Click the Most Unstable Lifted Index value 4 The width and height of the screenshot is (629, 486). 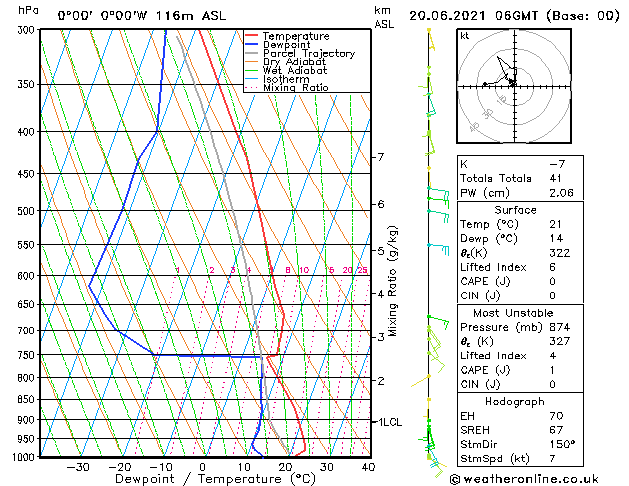tap(552, 356)
